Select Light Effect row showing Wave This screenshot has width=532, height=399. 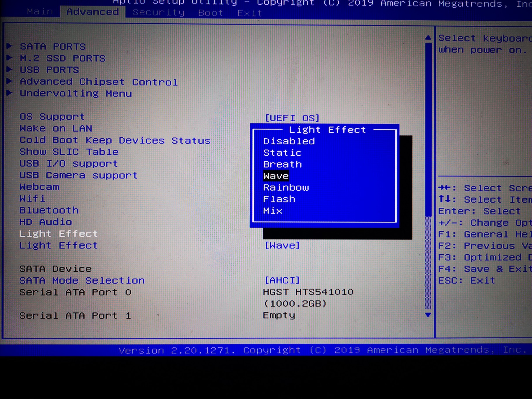pos(58,245)
